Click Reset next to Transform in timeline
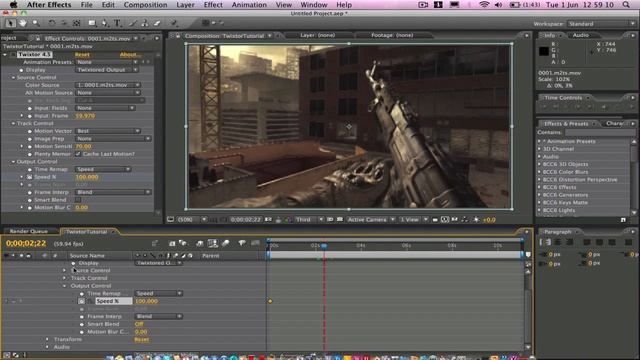Viewport: 640px width, 360px height. (x=142, y=340)
